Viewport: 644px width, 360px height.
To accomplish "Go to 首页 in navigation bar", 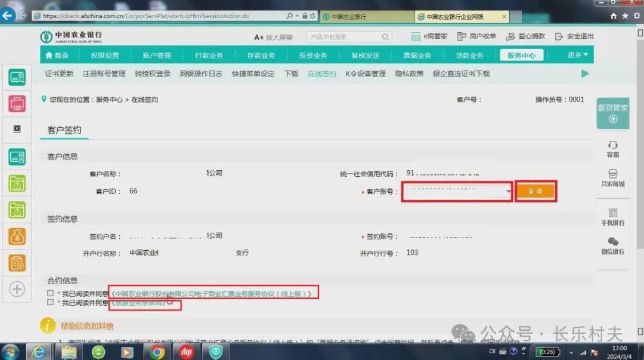I will (57, 55).
